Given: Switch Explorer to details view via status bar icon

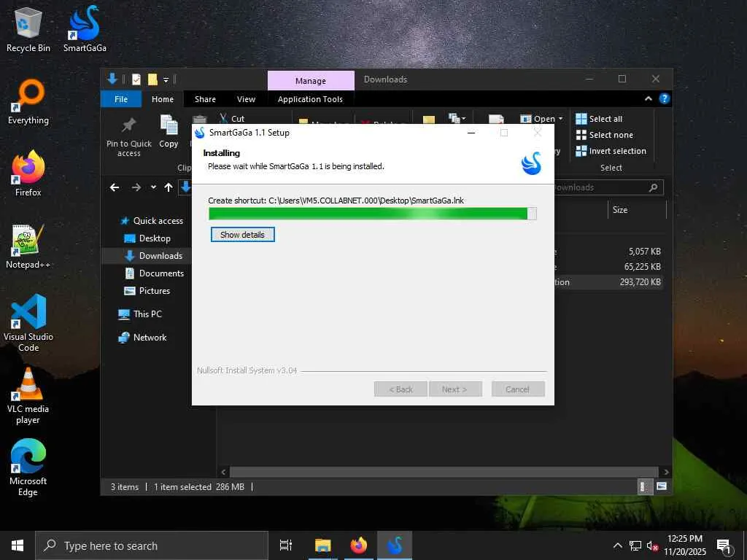Looking at the screenshot, I should click(x=643, y=486).
